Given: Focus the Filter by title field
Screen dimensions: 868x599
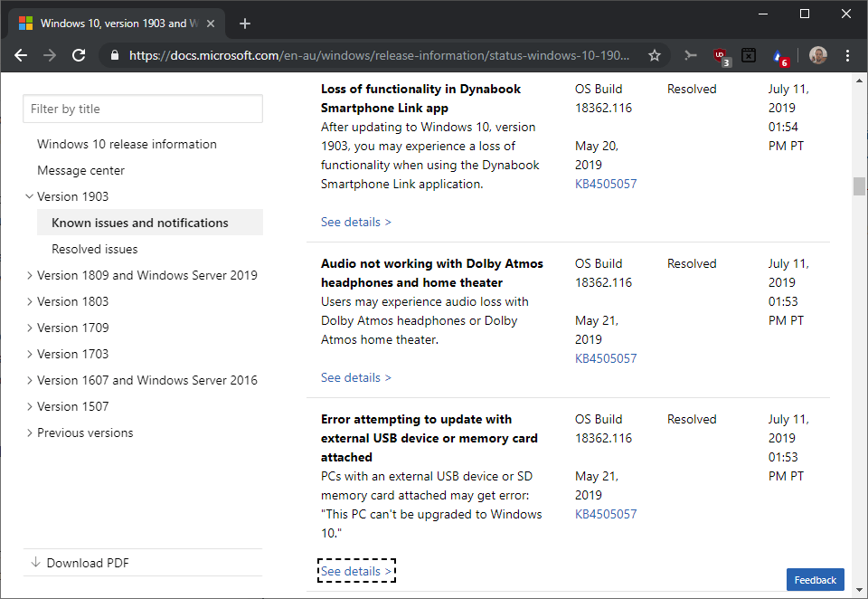Looking at the screenshot, I should click(x=143, y=109).
